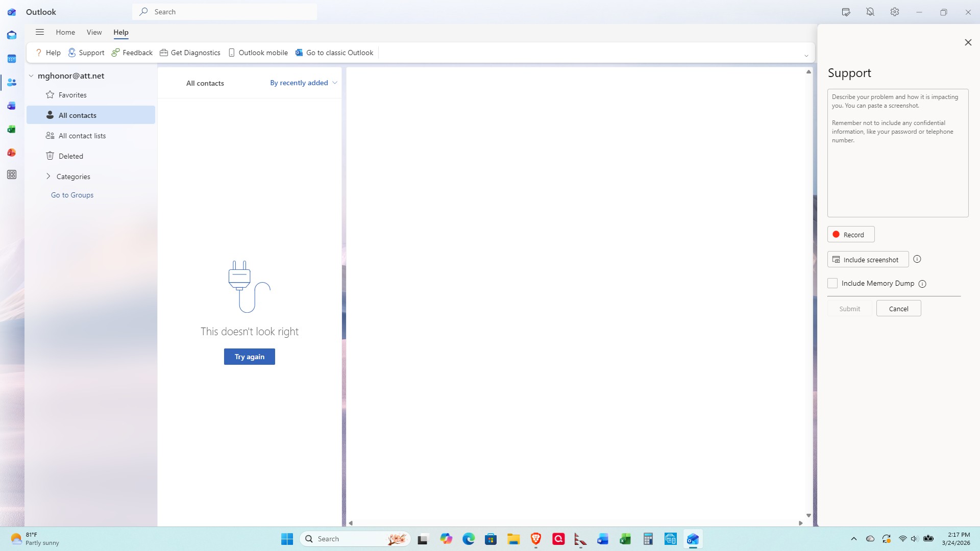The height and width of the screenshot is (551, 980).
Task: Click the Include screenshot button
Action: coord(868,259)
